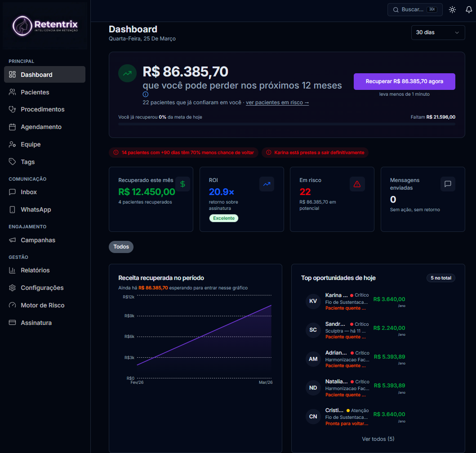Click the dollar icon on Recuperado card

[x=182, y=184]
